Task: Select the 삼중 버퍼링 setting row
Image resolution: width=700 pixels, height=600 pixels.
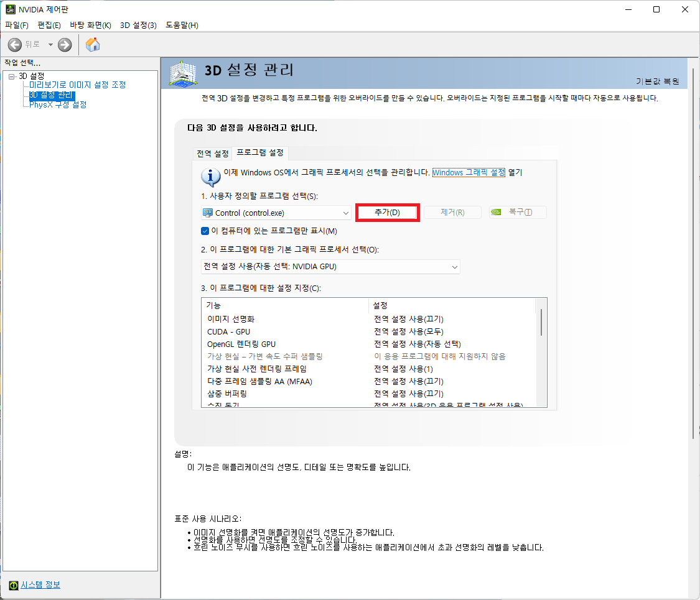Action: point(368,394)
